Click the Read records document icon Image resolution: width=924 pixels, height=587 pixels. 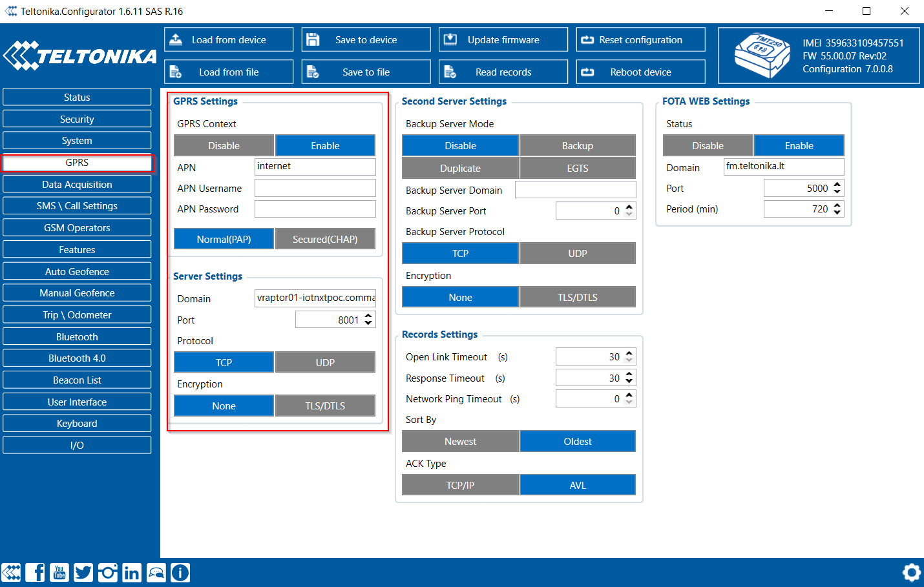pyautogui.click(x=450, y=72)
